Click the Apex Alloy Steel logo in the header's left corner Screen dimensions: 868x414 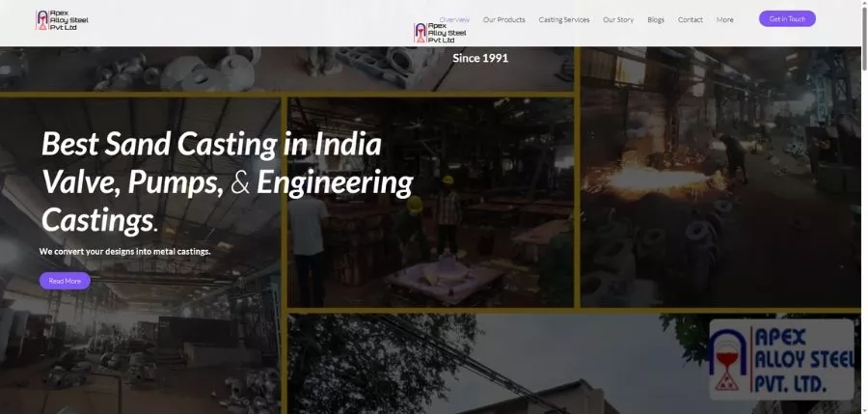(x=62, y=20)
